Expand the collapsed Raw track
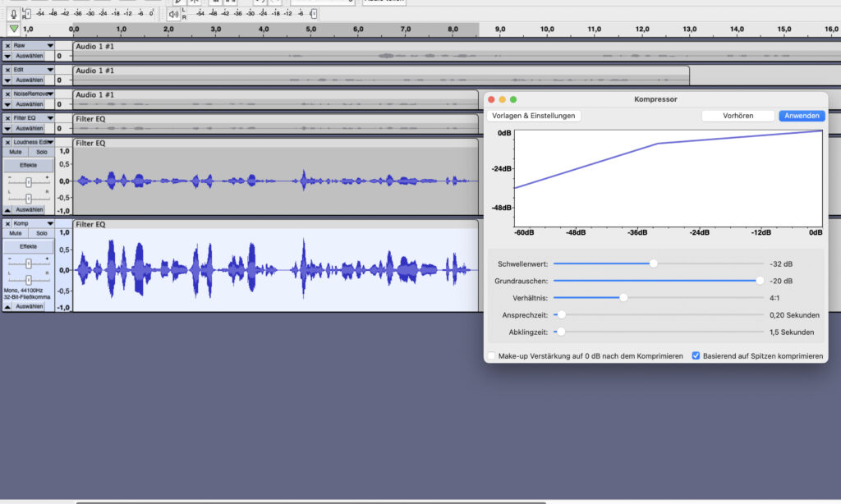841x504 pixels. click(x=7, y=56)
